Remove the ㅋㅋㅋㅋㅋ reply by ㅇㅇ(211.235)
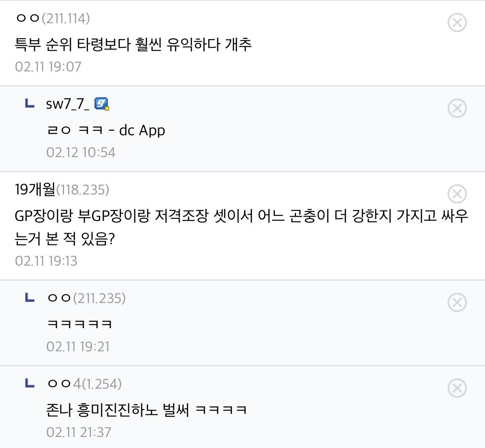Viewport: 485px width, 448px height. (457, 302)
